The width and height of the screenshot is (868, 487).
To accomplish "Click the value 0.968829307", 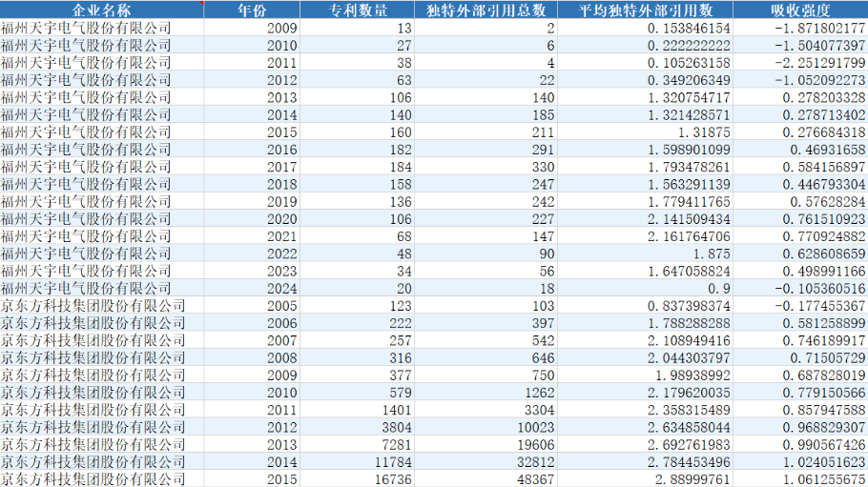I will (800, 427).
